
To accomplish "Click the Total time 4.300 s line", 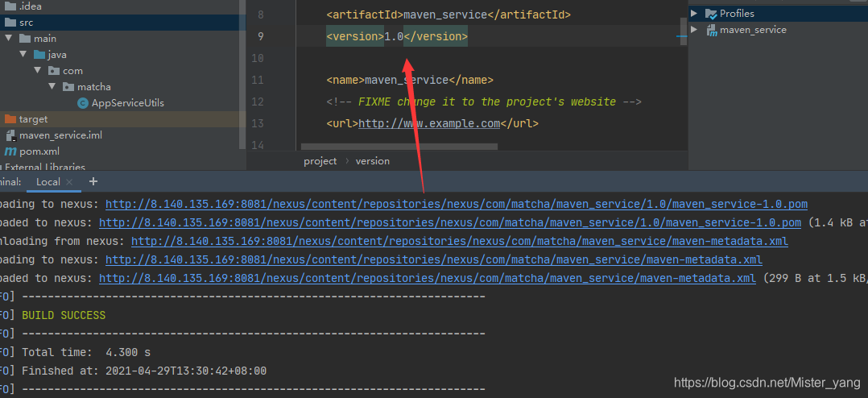I will click(x=86, y=353).
